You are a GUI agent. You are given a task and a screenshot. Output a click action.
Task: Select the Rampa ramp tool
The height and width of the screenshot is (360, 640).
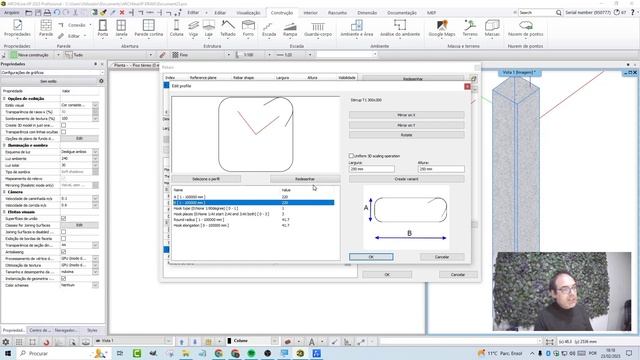[290, 28]
